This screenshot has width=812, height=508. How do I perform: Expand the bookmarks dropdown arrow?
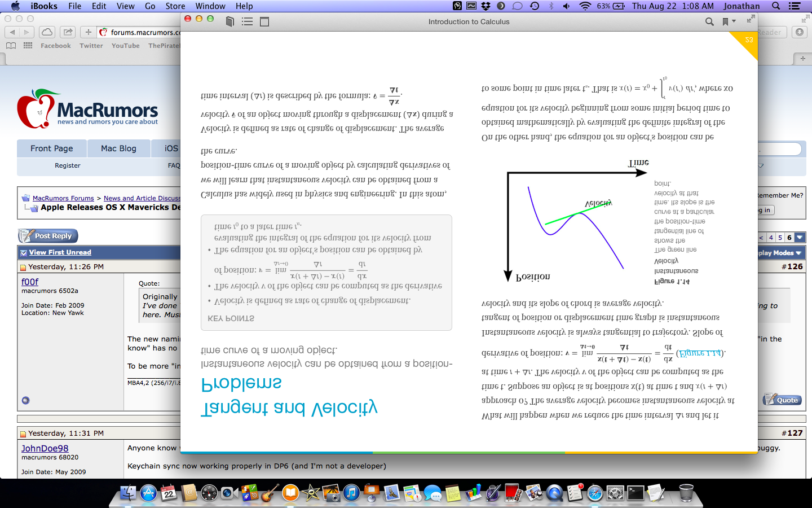pos(734,21)
